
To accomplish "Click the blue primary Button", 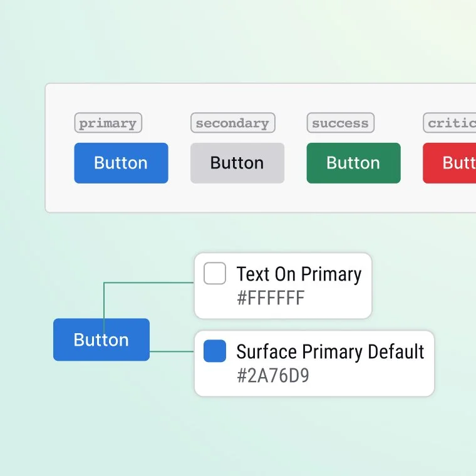I will pos(121,163).
